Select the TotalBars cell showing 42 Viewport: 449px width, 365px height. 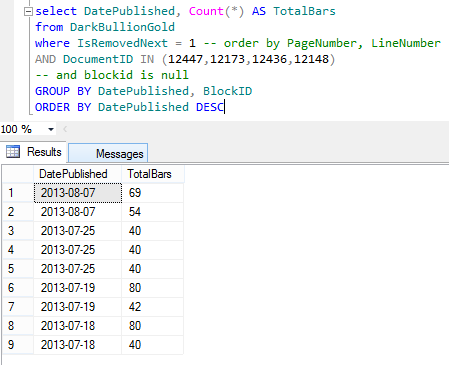153,307
